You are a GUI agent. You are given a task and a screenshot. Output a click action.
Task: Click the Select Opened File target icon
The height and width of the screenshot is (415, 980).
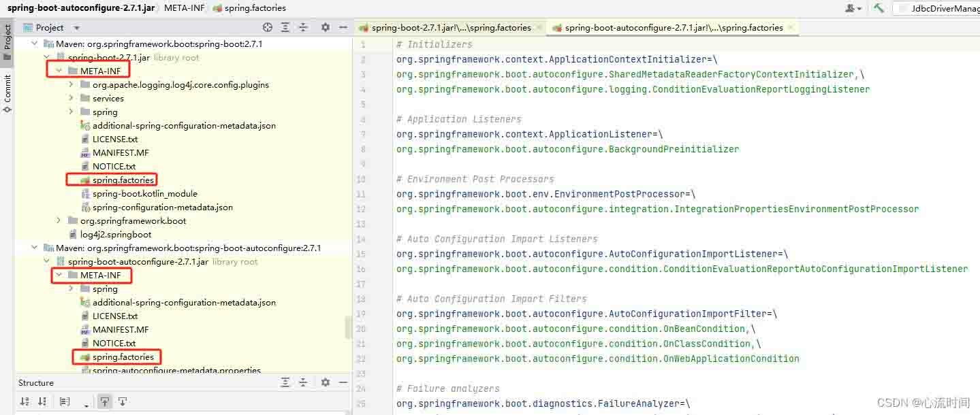tap(266, 27)
